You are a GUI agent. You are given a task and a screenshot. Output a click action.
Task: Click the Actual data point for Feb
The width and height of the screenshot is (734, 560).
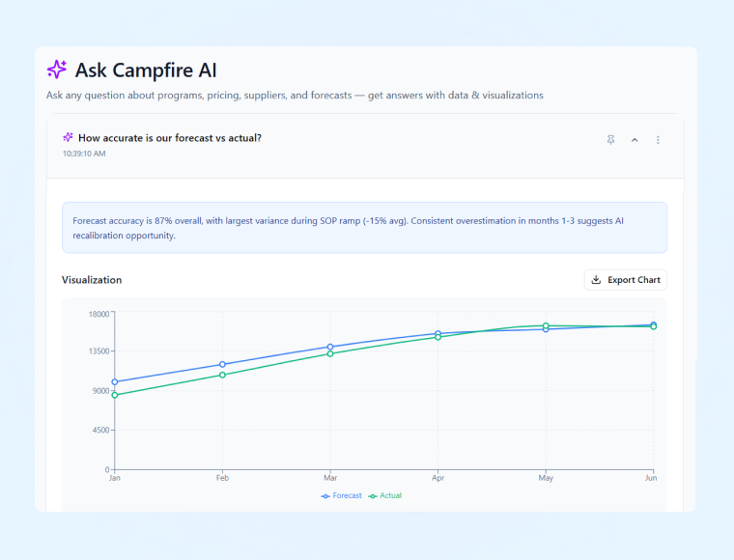[222, 375]
